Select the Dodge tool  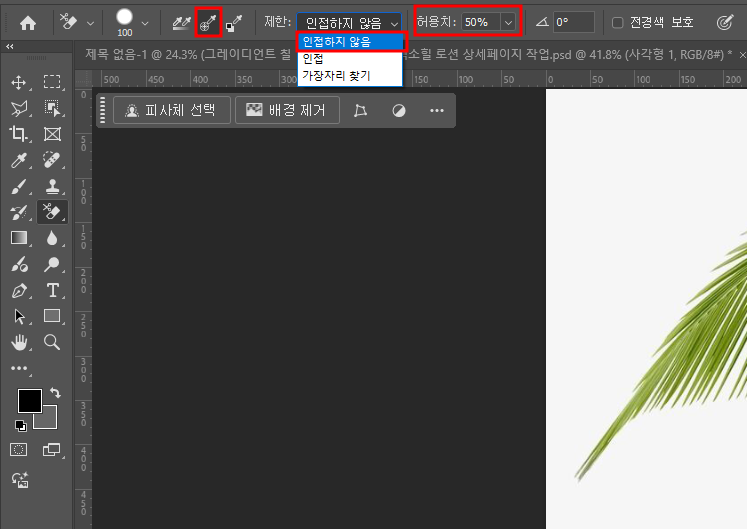pos(52,264)
